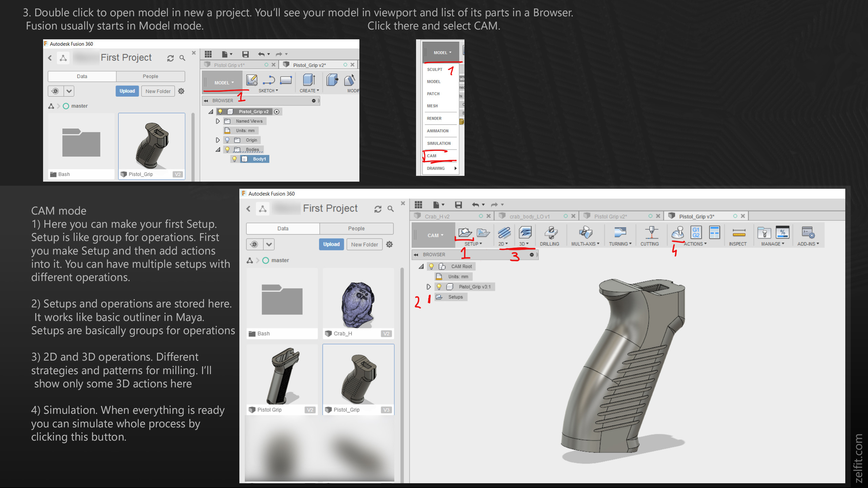Click the Turning operations icon
Screen dimensions: 868x488
tap(620, 232)
